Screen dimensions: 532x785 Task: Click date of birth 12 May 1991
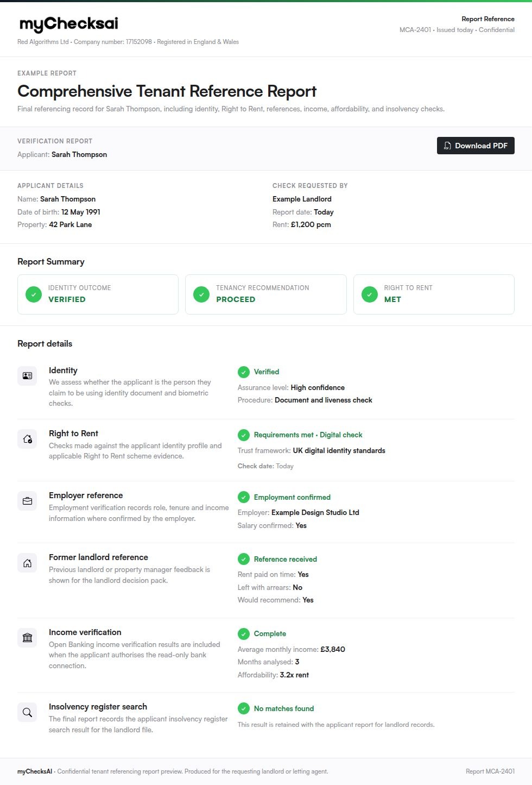(81, 212)
